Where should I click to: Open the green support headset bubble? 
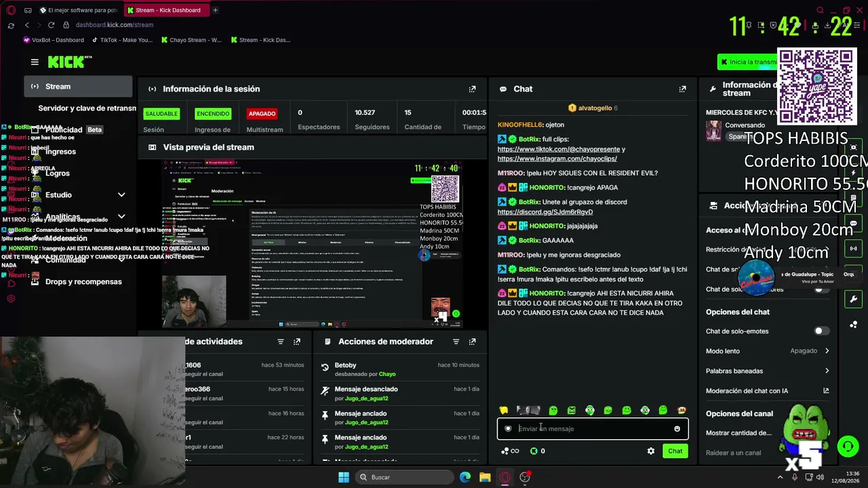[x=848, y=446]
